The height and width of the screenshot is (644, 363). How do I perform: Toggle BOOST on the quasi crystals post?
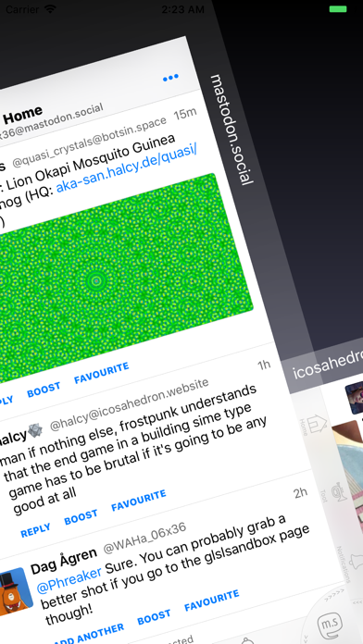coord(44,390)
